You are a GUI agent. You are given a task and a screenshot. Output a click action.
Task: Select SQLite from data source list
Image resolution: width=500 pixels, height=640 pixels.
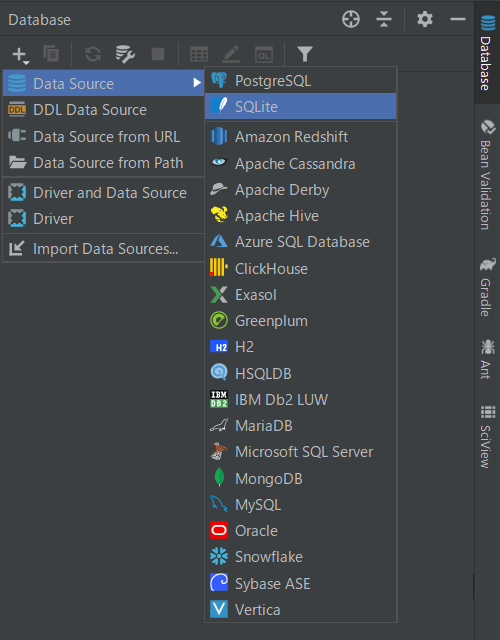[300, 107]
